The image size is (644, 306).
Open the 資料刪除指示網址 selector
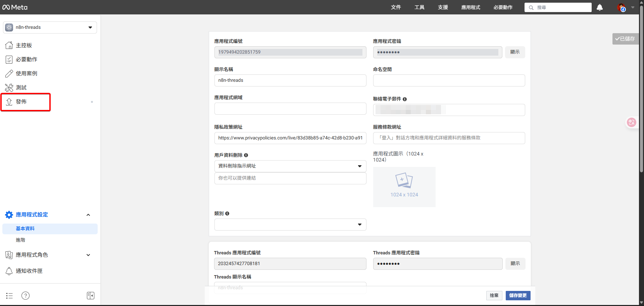pos(359,166)
